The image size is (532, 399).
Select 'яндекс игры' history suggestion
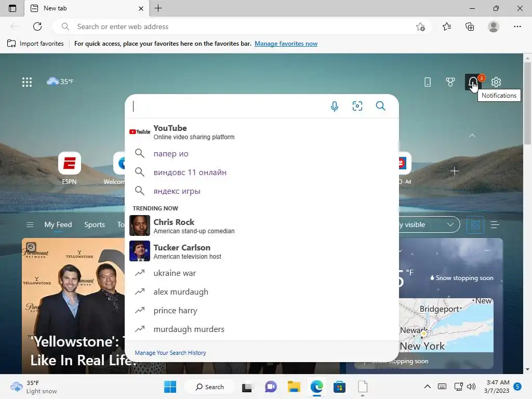[x=262, y=191]
